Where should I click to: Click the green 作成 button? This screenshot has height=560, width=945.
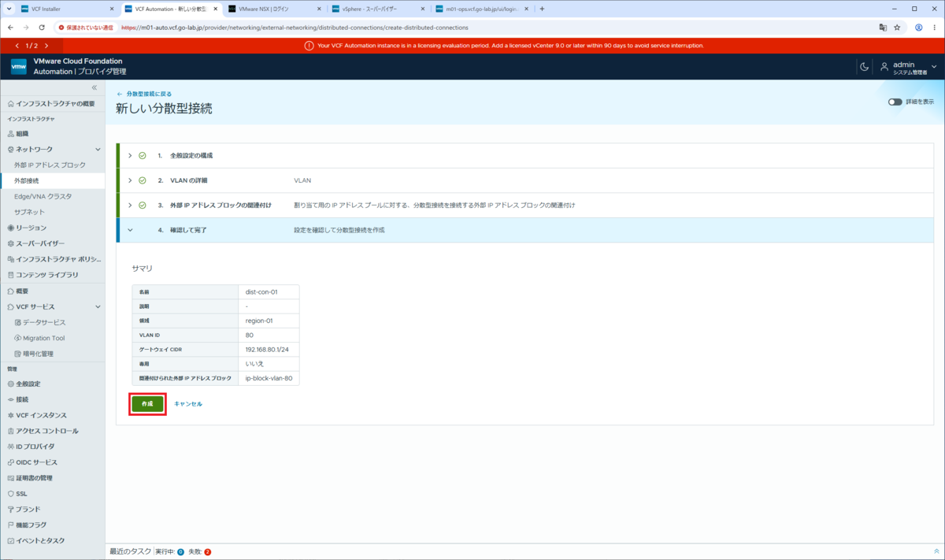pos(147,403)
